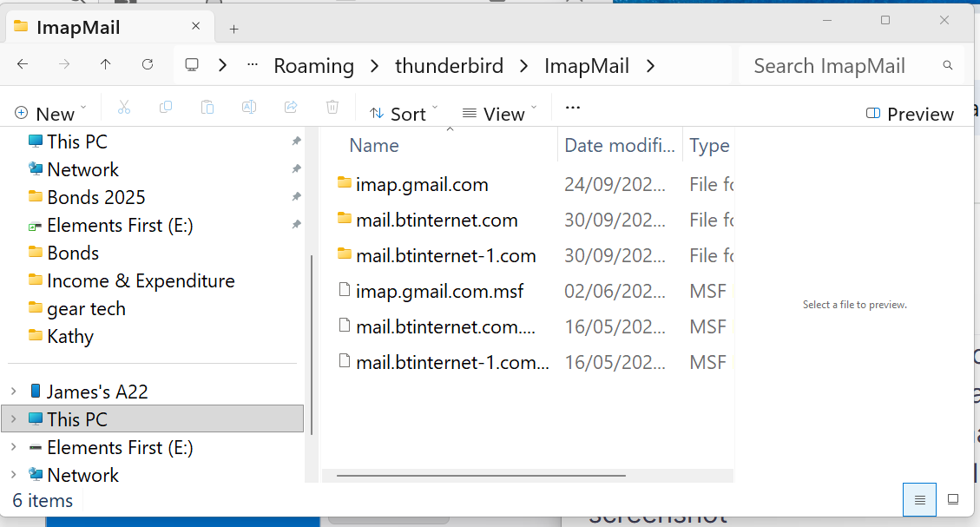This screenshot has width=980, height=527.
Task: Open the Sort options dropdown
Action: click(404, 114)
